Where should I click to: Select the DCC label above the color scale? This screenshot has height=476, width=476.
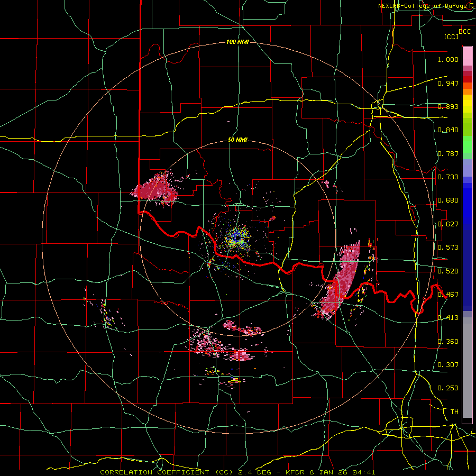464,32
